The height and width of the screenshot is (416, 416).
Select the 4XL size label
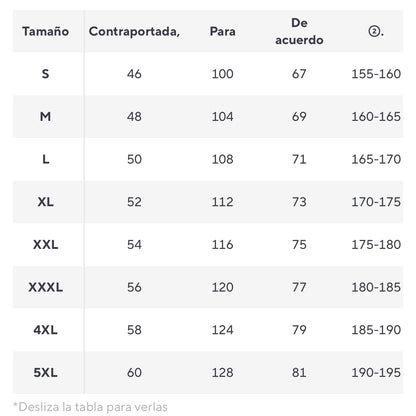(x=46, y=330)
